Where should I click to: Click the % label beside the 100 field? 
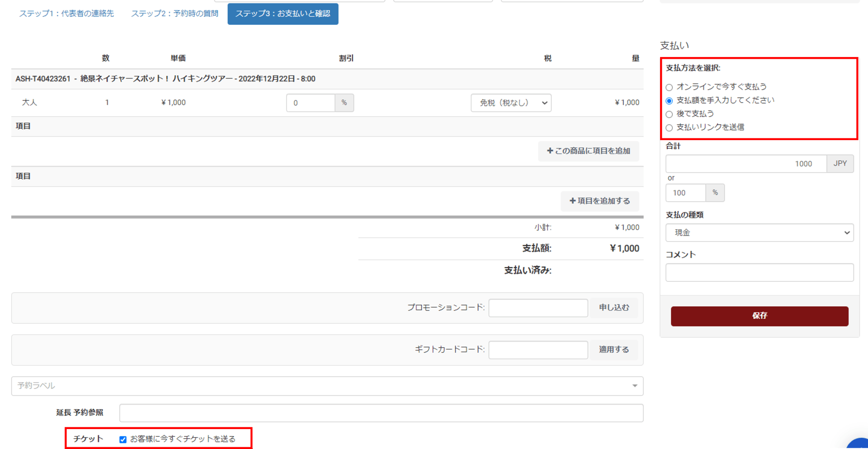(715, 193)
